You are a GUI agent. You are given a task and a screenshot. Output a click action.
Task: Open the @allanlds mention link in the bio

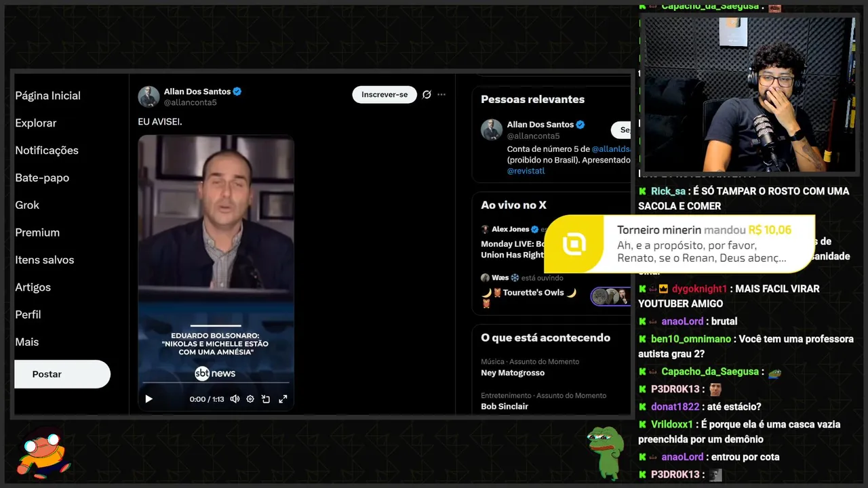pyautogui.click(x=611, y=148)
